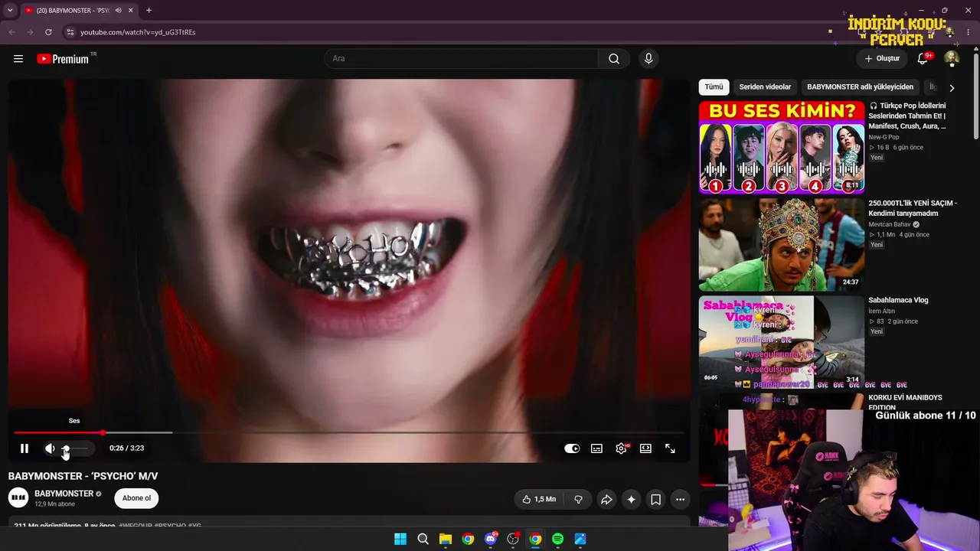Screen dimensions: 980x551
Task: Select the Seriden videolar chip
Action: (x=765, y=87)
